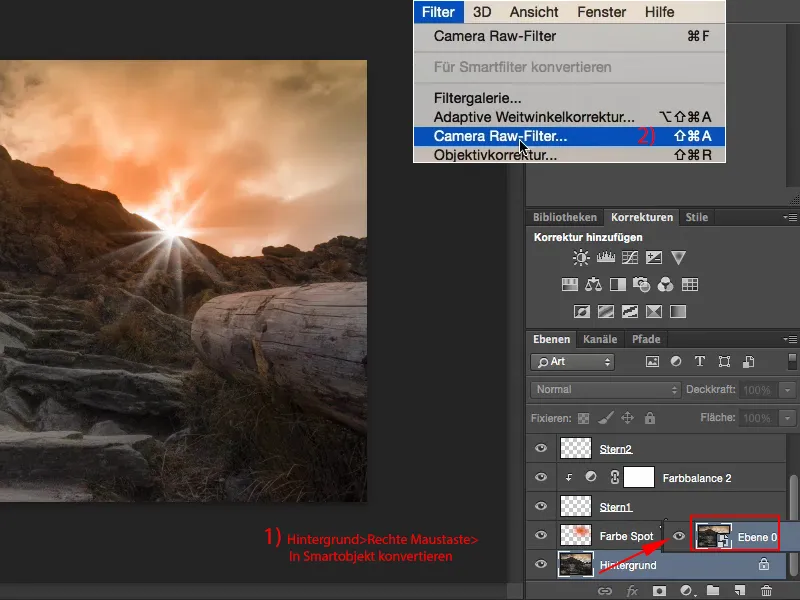The height and width of the screenshot is (600, 800).
Task: Click the Color Balance scales icon
Action: tap(593, 286)
